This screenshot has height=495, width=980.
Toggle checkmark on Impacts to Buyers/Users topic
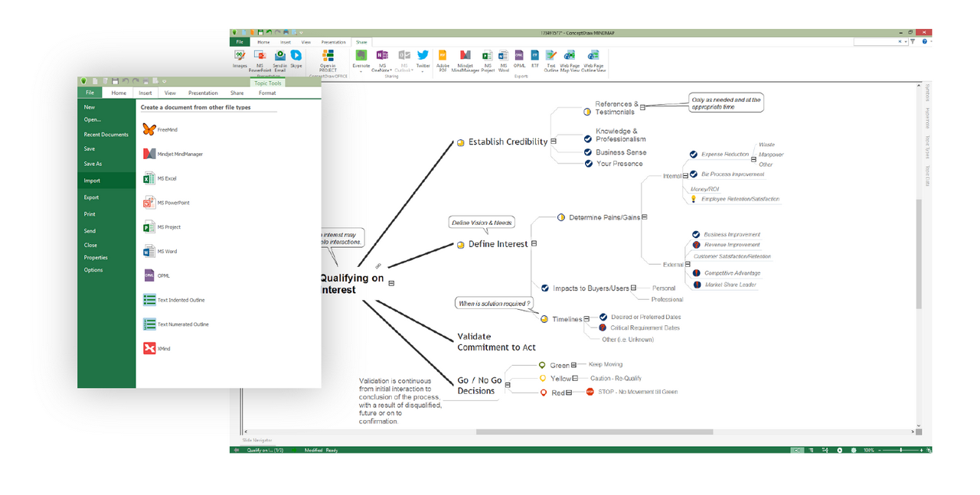coord(545,288)
